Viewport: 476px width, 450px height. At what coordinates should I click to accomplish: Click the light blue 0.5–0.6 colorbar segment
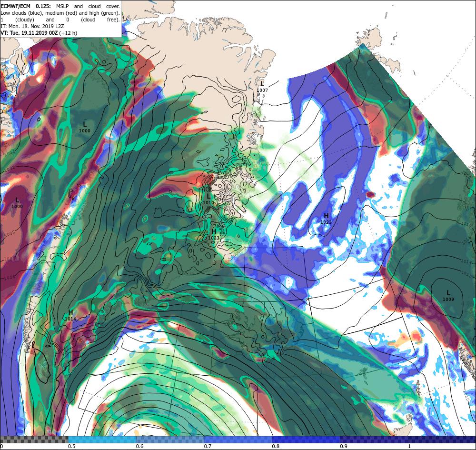pyautogui.click(x=102, y=440)
